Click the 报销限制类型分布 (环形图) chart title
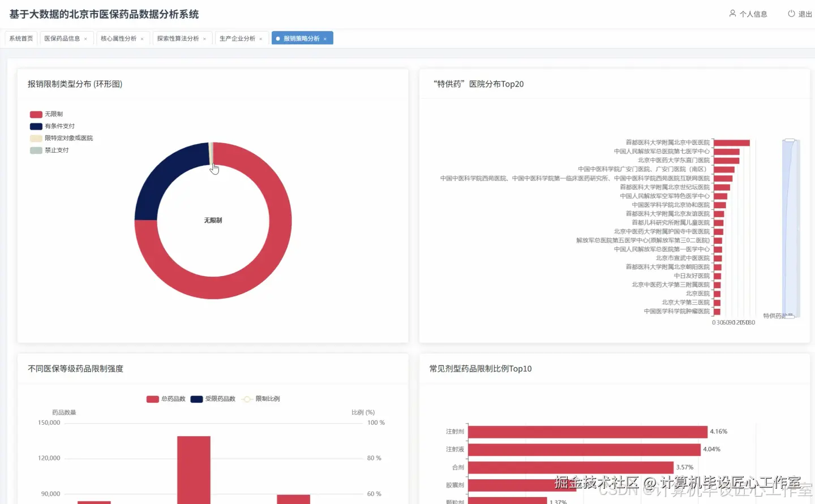Viewport: 815px width, 504px height. (x=75, y=84)
